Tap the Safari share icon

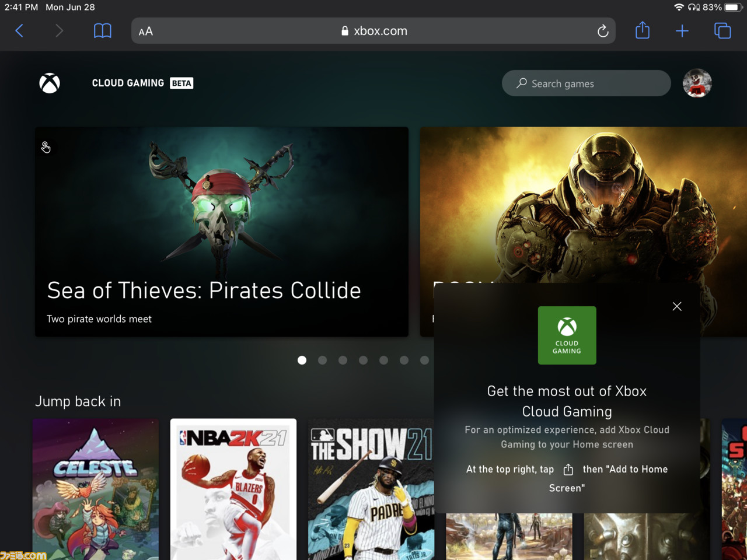point(643,30)
